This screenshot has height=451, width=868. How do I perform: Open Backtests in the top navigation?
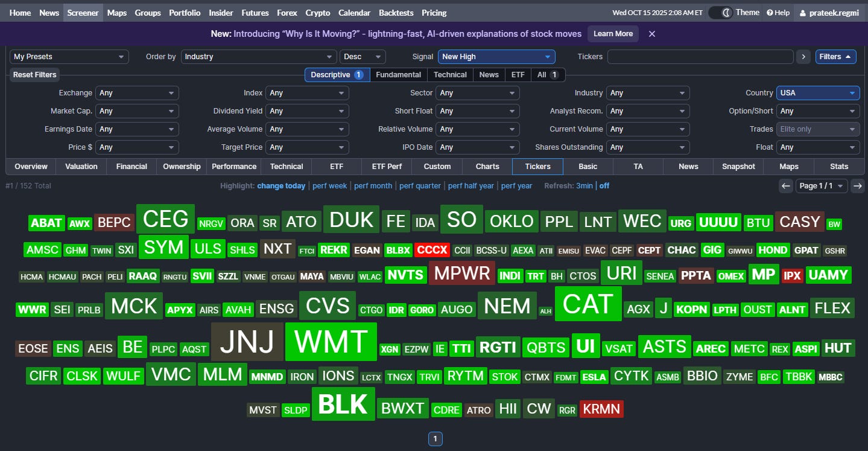395,13
